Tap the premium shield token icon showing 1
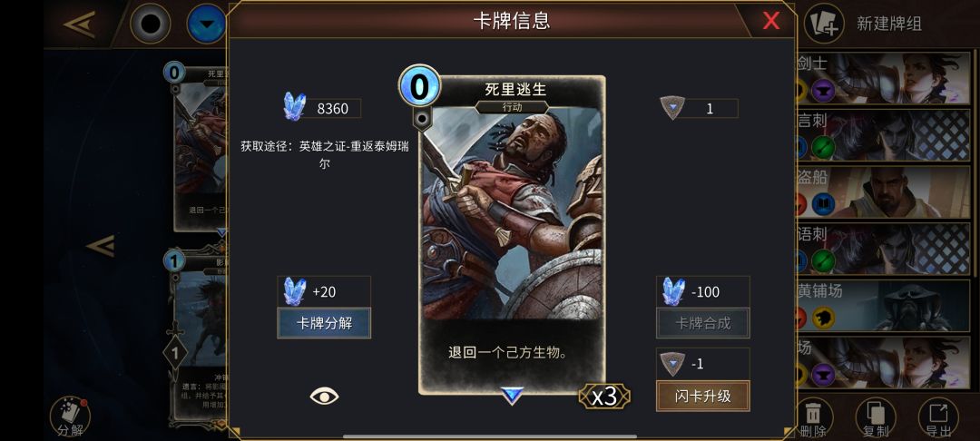Screen dimensions: 980x441 click(x=672, y=107)
